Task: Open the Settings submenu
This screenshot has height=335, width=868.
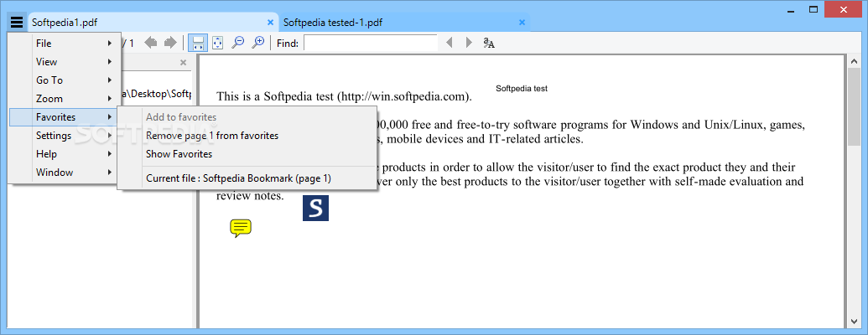Action: [65, 136]
